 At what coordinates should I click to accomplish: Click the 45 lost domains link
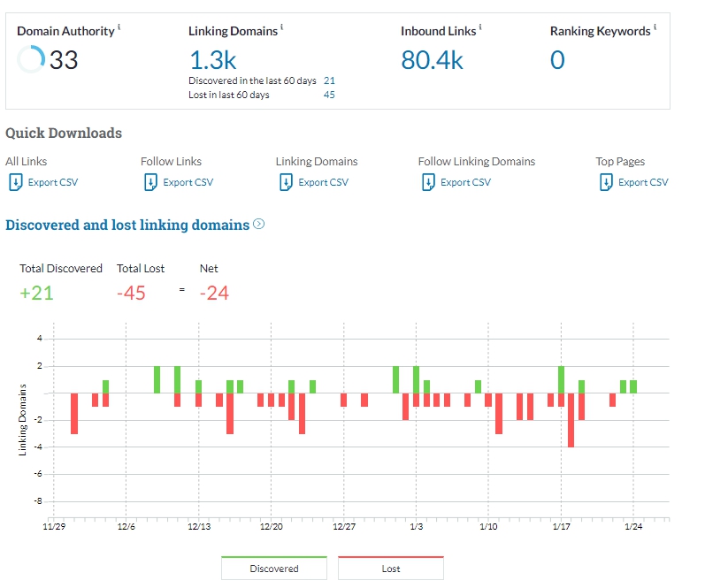[329, 95]
